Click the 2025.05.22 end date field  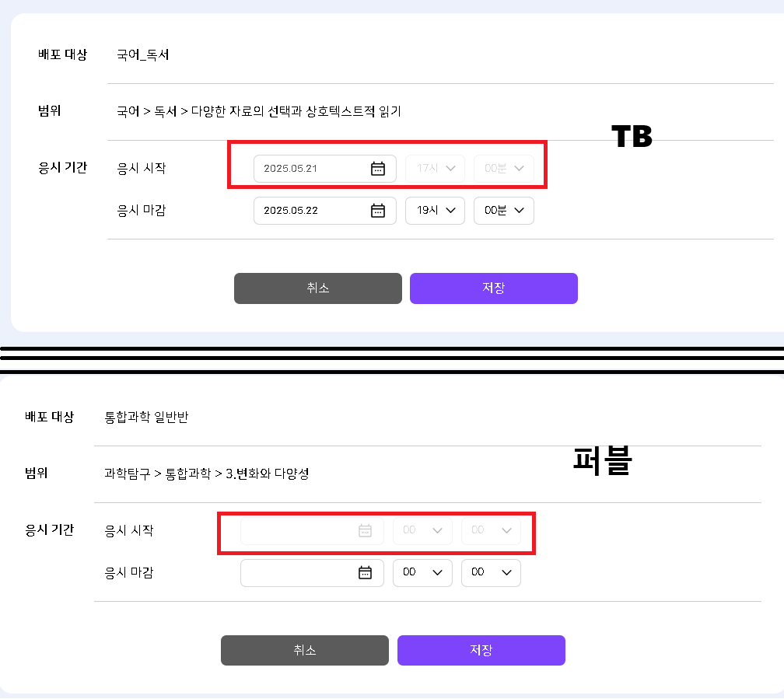pyautogui.click(x=311, y=211)
